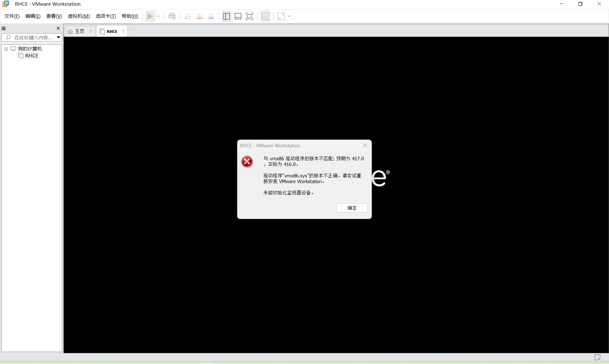
Task: Click the revert to snapshot icon
Action: [x=199, y=16]
